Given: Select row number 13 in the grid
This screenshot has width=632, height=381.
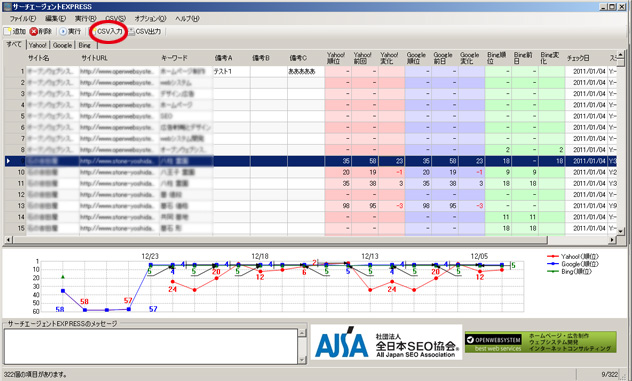Looking at the screenshot, I should click(21, 206).
